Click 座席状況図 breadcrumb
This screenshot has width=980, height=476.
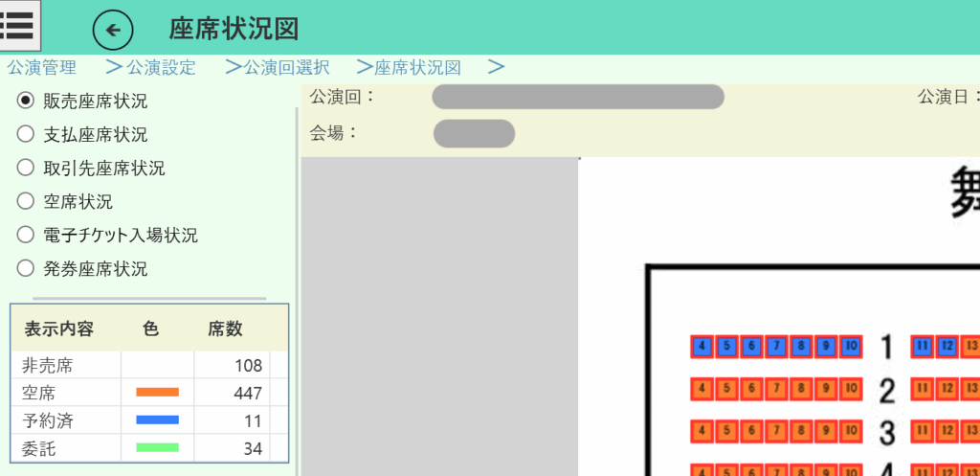[417, 68]
